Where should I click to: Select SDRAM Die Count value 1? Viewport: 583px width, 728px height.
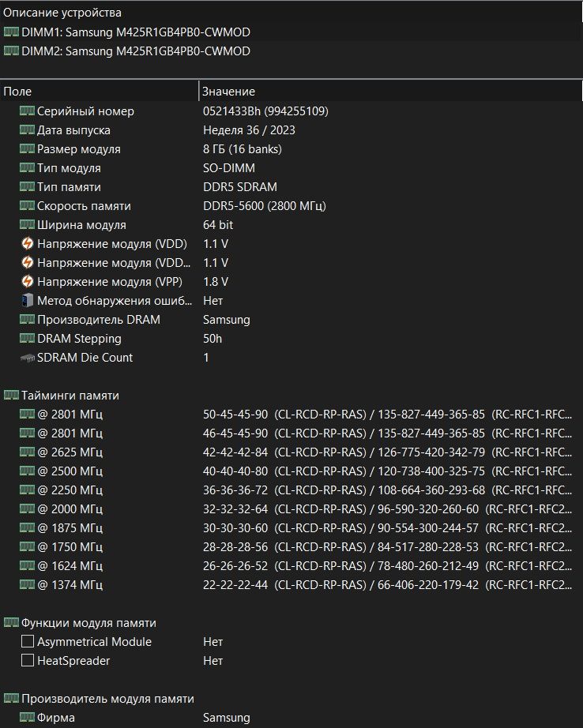click(206, 358)
